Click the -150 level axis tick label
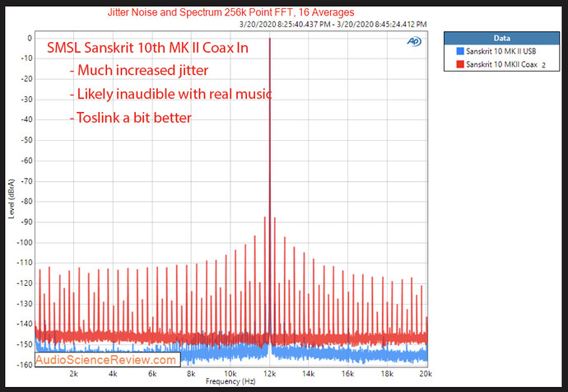The image size is (568, 392). tap(25, 344)
